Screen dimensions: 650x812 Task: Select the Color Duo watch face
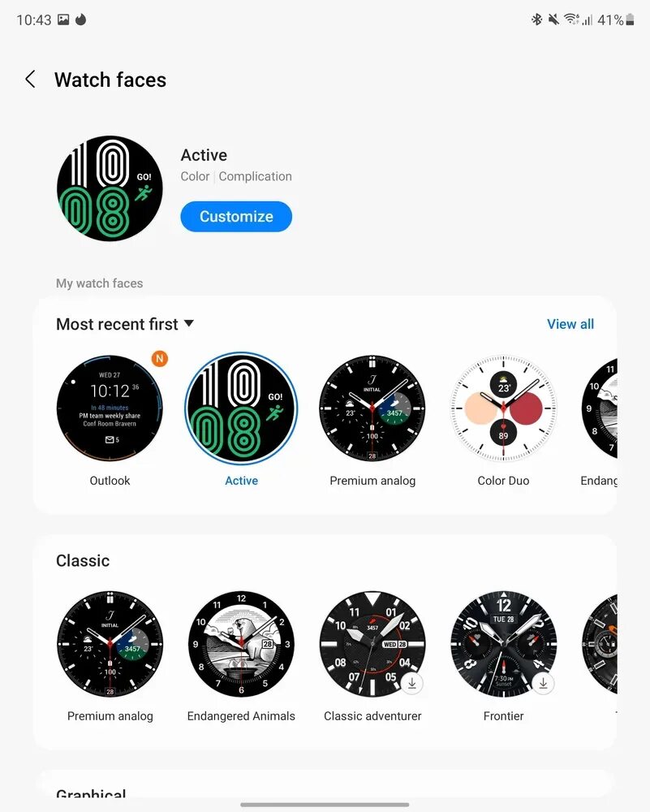click(x=504, y=408)
